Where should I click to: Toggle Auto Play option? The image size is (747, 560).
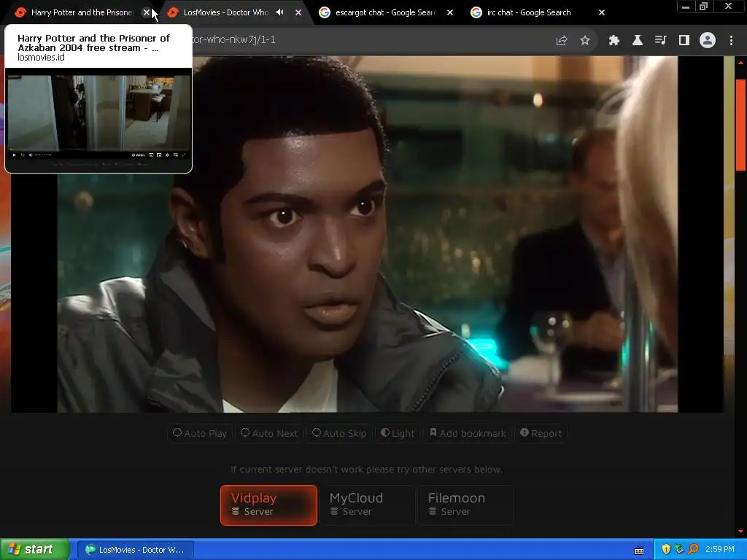pyautogui.click(x=200, y=433)
